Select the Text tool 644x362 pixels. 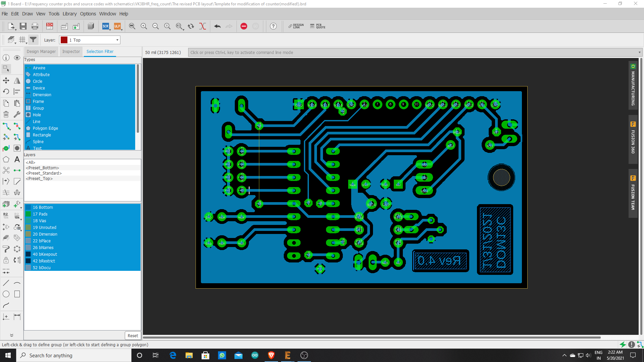coord(17,160)
